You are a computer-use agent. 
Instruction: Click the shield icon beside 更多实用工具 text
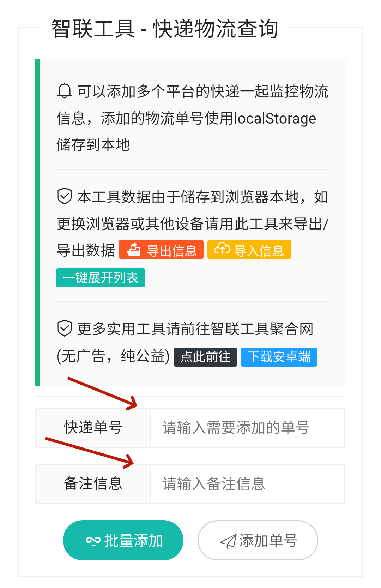pos(65,328)
